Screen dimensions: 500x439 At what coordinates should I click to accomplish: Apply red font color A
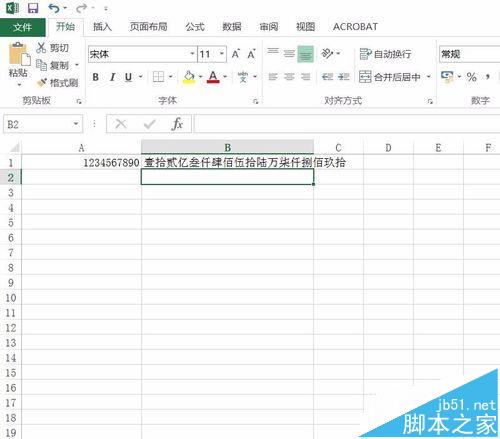pos(213,77)
